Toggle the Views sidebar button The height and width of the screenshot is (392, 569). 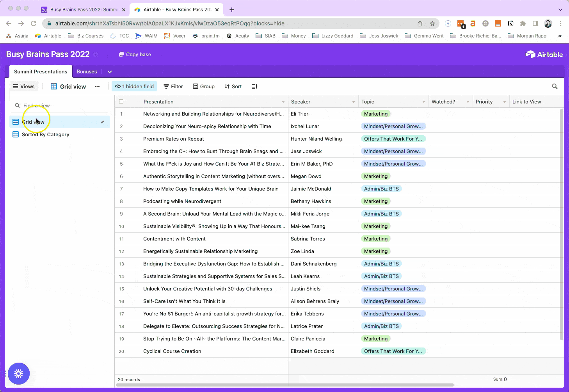click(x=24, y=86)
